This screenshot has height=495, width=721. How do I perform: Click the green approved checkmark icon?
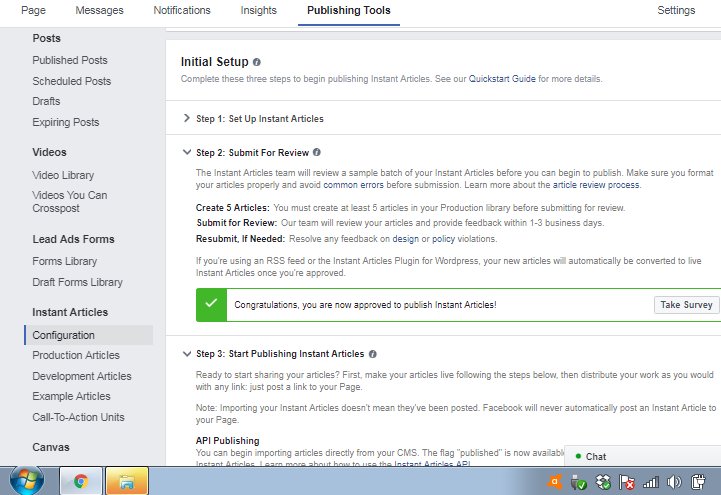(x=211, y=304)
